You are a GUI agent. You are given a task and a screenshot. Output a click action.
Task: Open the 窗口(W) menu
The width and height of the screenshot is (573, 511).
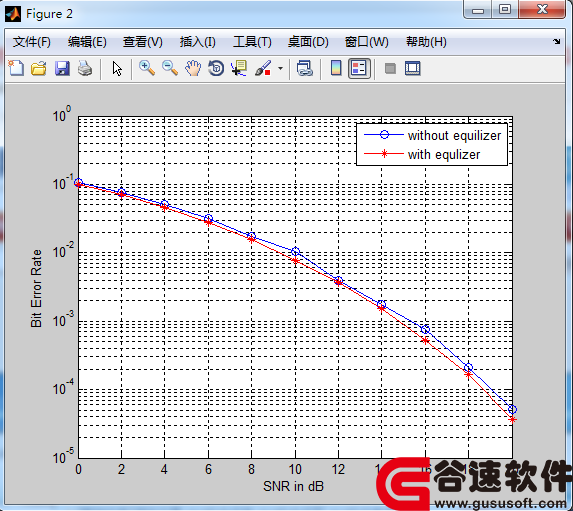click(x=367, y=42)
